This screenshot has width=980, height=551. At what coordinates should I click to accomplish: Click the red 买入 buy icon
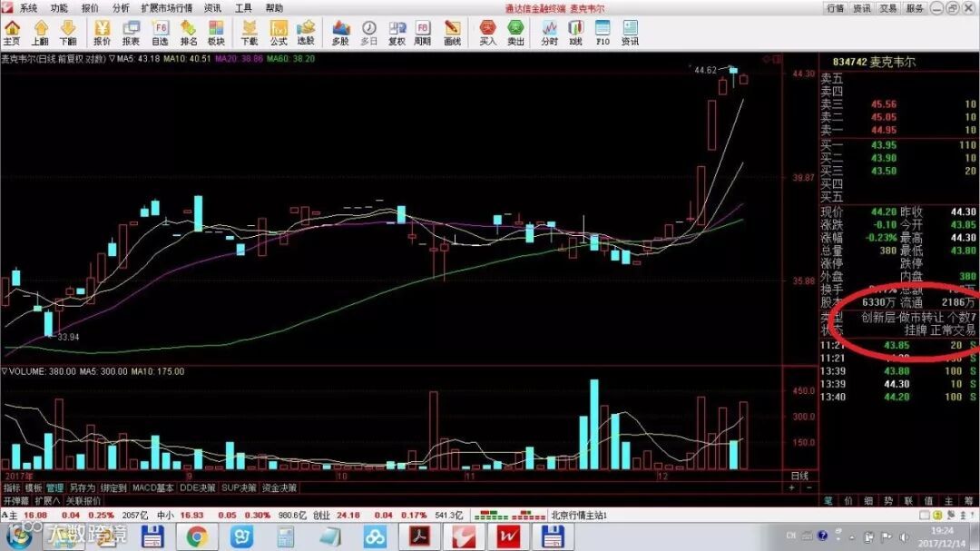coord(487,33)
